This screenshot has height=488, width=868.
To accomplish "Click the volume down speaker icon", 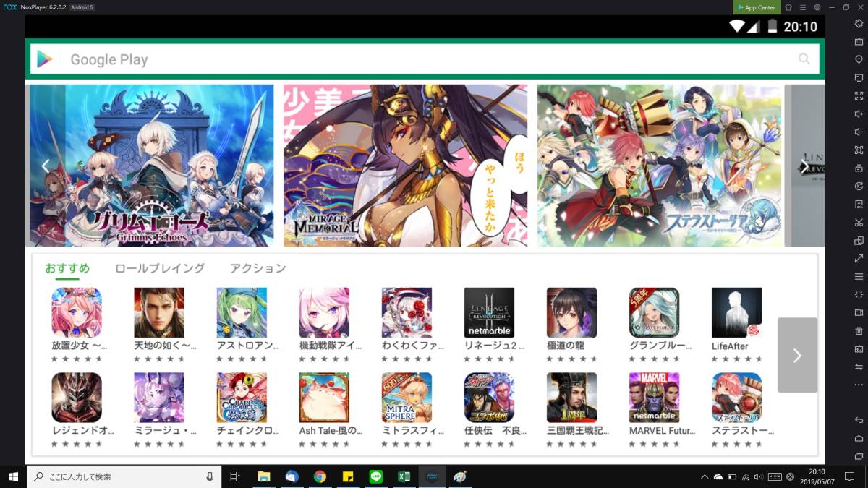I will [x=859, y=132].
